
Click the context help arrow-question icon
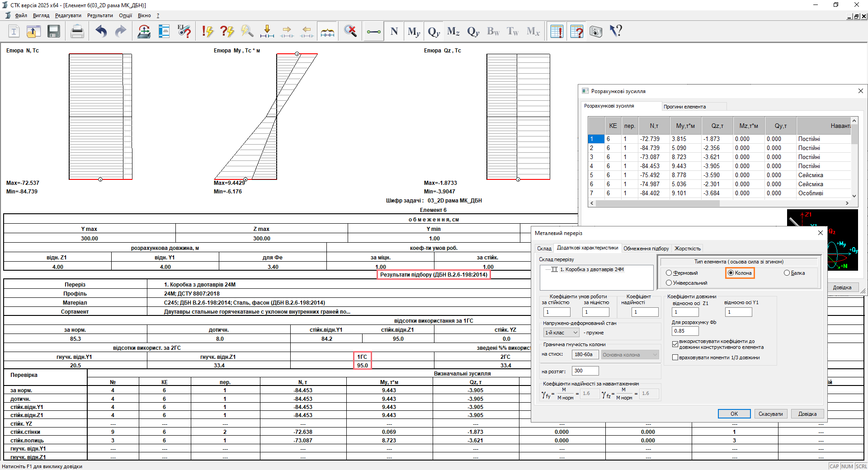pyautogui.click(x=616, y=31)
